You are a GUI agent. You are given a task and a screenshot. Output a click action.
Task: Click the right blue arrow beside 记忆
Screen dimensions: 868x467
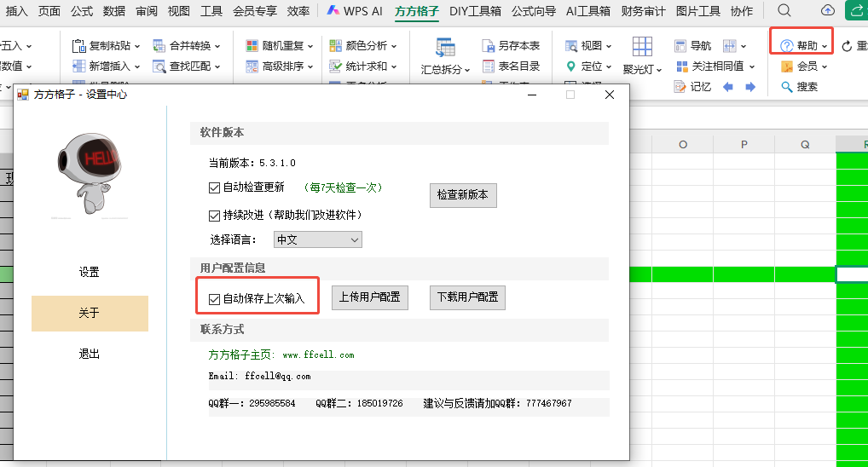750,87
